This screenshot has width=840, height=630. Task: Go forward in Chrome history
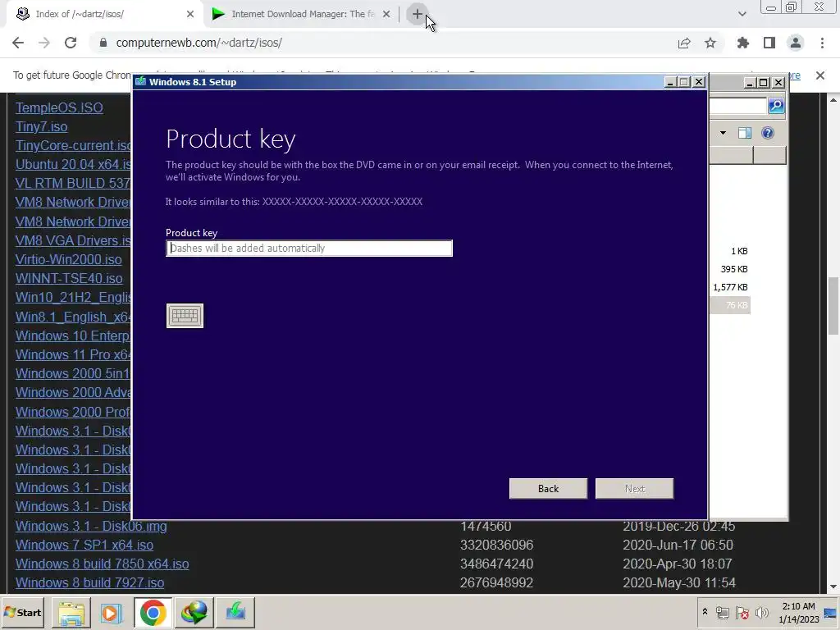(x=44, y=43)
